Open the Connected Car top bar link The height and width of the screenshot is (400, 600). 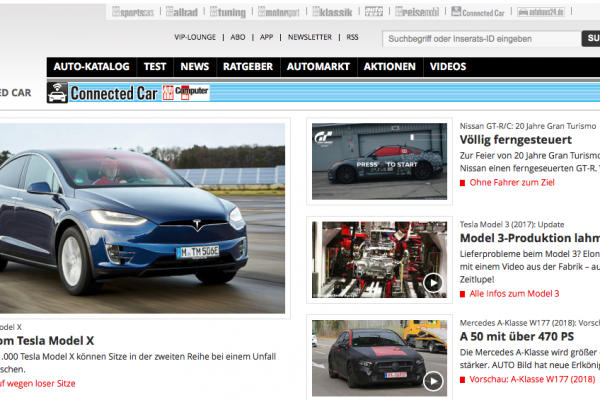click(x=478, y=12)
